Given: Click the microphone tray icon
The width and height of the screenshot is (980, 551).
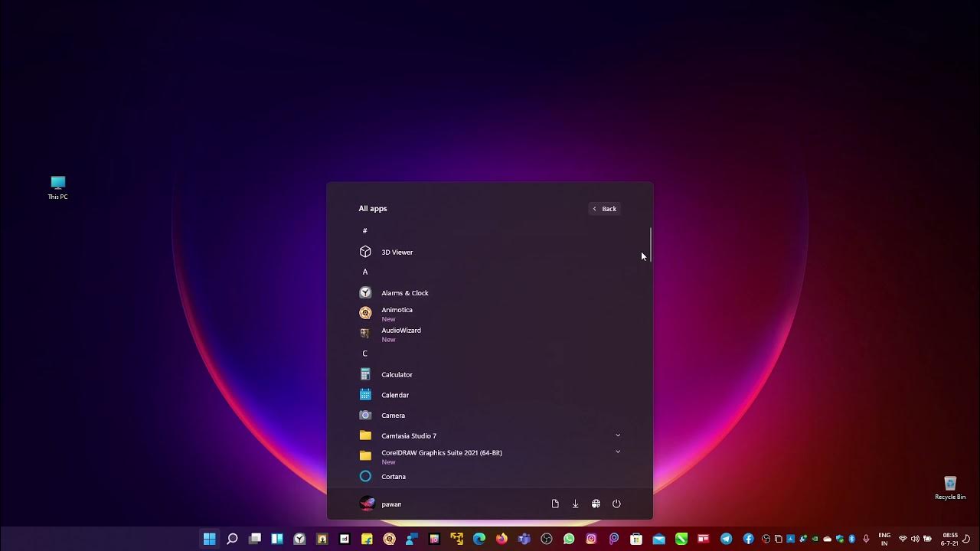Looking at the screenshot, I should pyautogui.click(x=866, y=539).
